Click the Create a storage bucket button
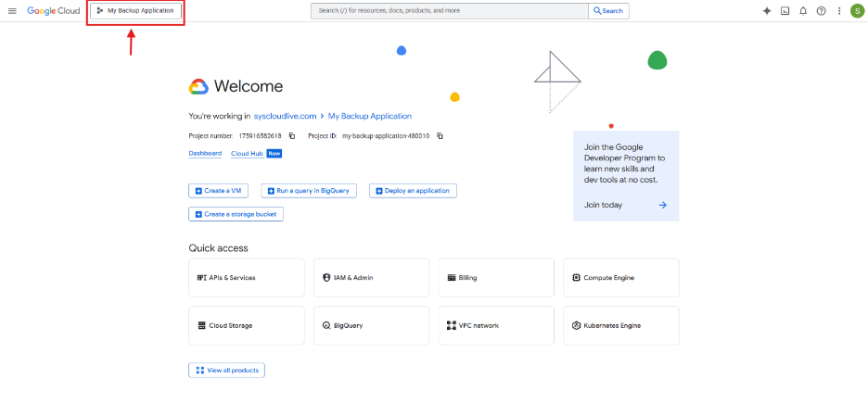 tap(236, 214)
